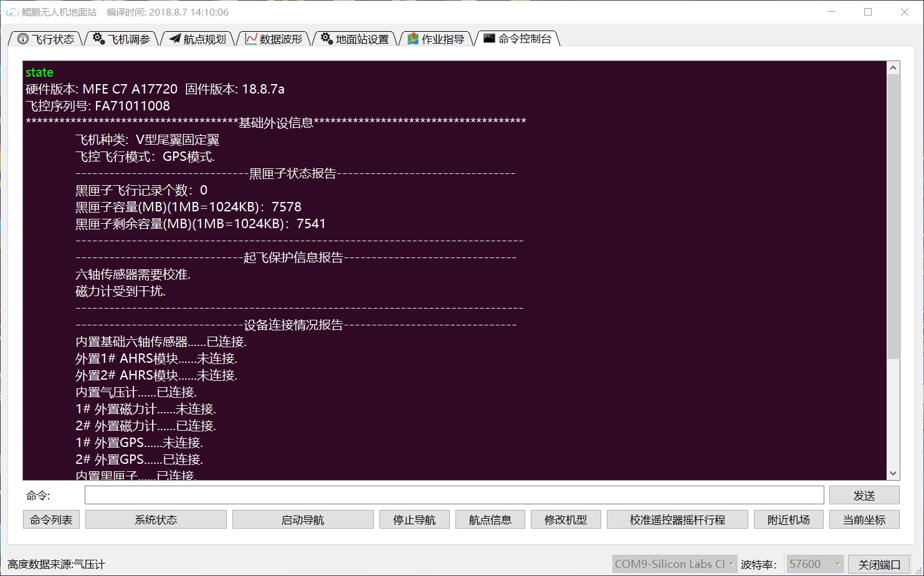Screen dimensions: 924x576
Task: Click the terminal icon on 命令控制台 tab
Action: (x=489, y=38)
